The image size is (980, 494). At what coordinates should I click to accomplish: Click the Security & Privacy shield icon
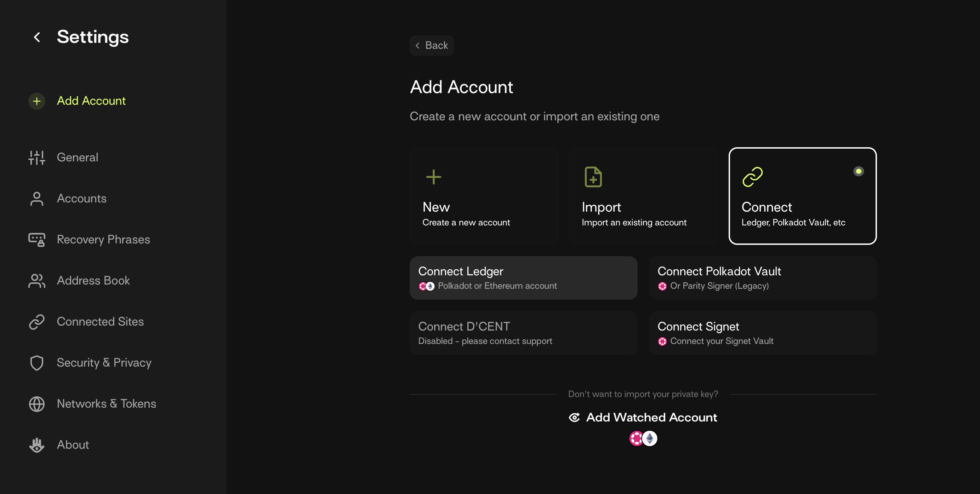pyautogui.click(x=37, y=363)
